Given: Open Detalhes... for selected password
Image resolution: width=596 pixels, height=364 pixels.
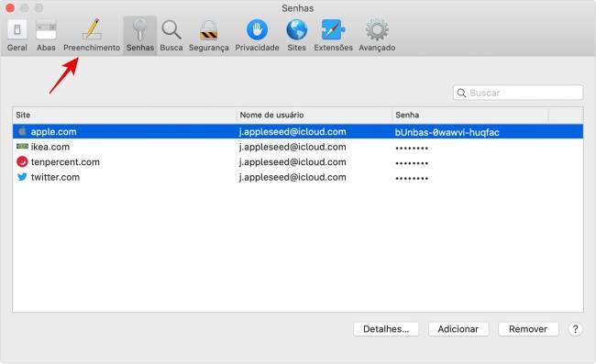Looking at the screenshot, I should [386, 329].
